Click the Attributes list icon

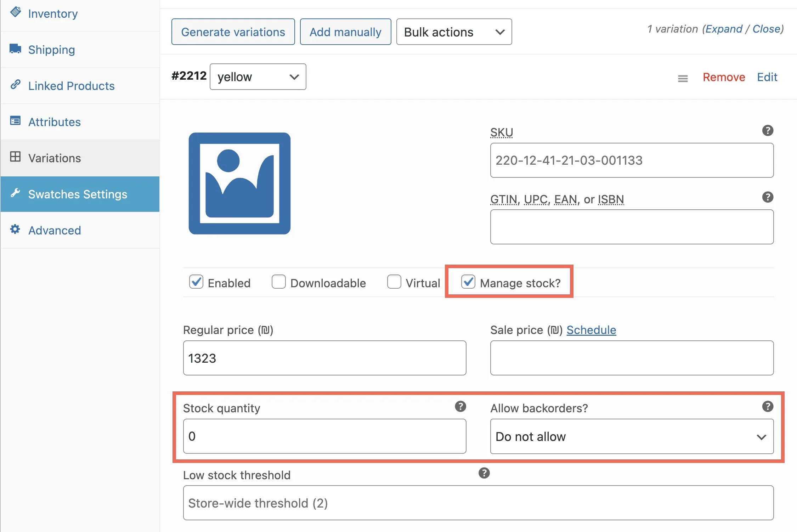[15, 121]
